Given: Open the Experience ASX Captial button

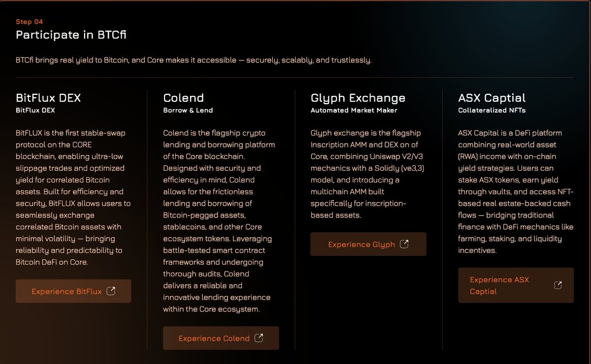Looking at the screenshot, I should [x=516, y=285].
